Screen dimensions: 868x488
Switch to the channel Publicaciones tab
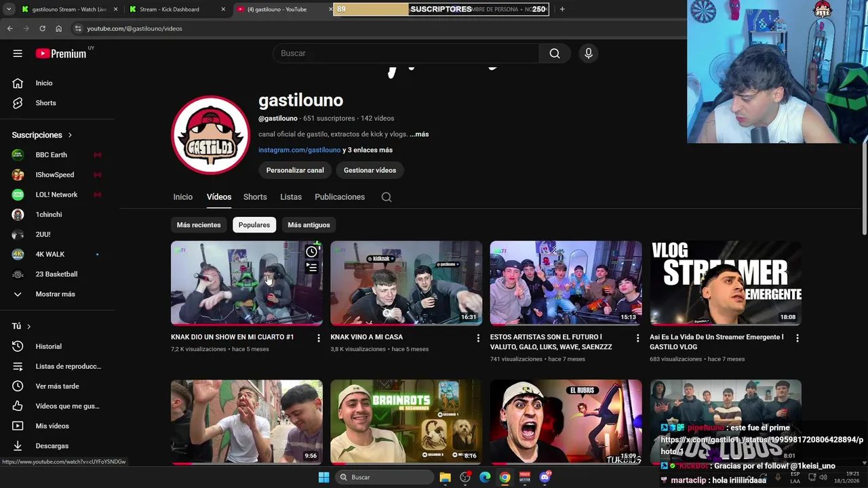click(340, 197)
